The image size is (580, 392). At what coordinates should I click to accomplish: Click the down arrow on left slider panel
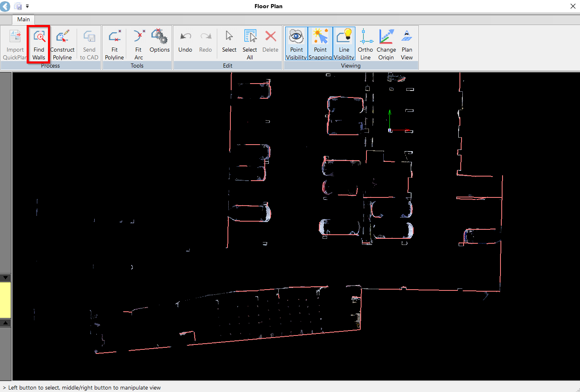[5, 278]
